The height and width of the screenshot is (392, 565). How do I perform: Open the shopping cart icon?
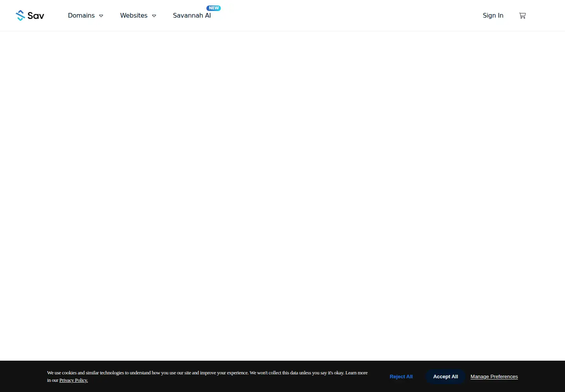point(522,16)
